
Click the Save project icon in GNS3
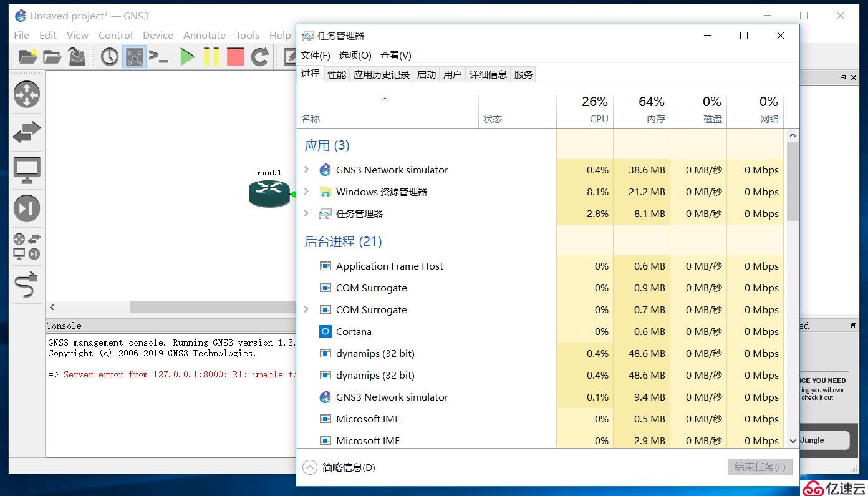77,57
